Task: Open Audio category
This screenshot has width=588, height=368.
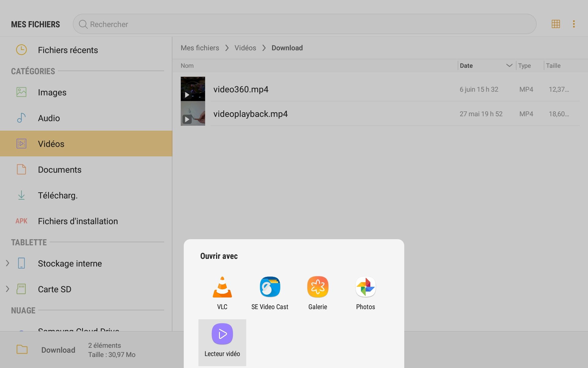Action: pyautogui.click(x=49, y=118)
